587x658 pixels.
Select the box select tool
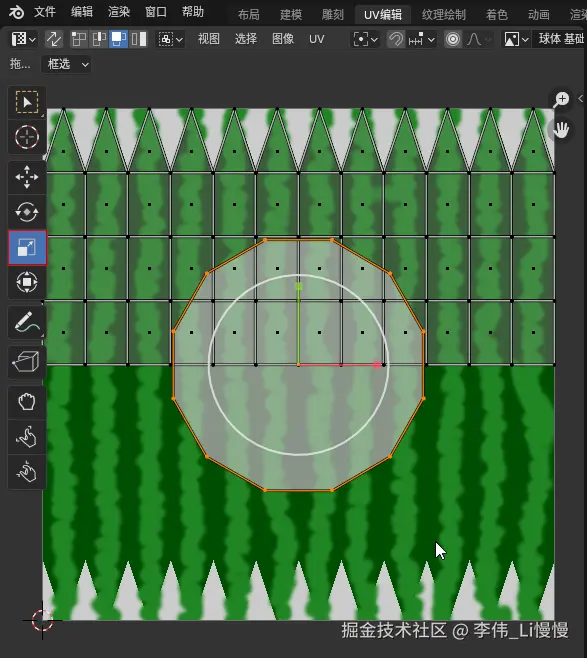click(x=27, y=102)
